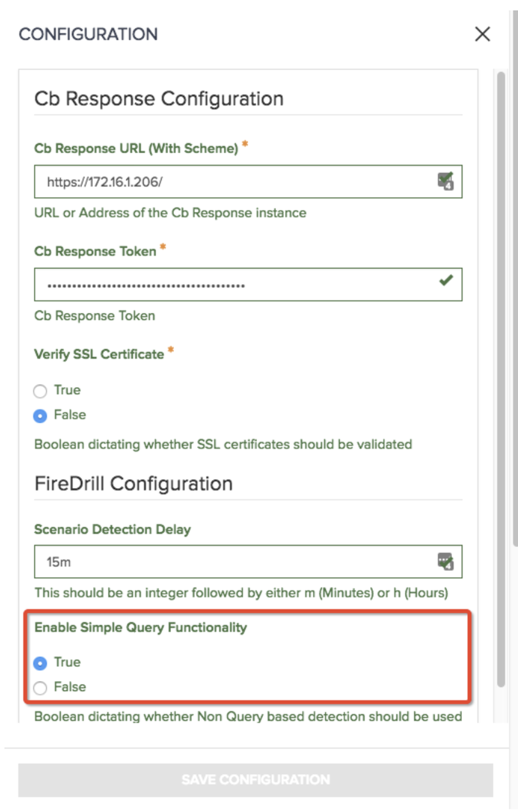Click password manager icon in URL field
Viewport: 518px width, 812px height.
pyautogui.click(x=445, y=181)
